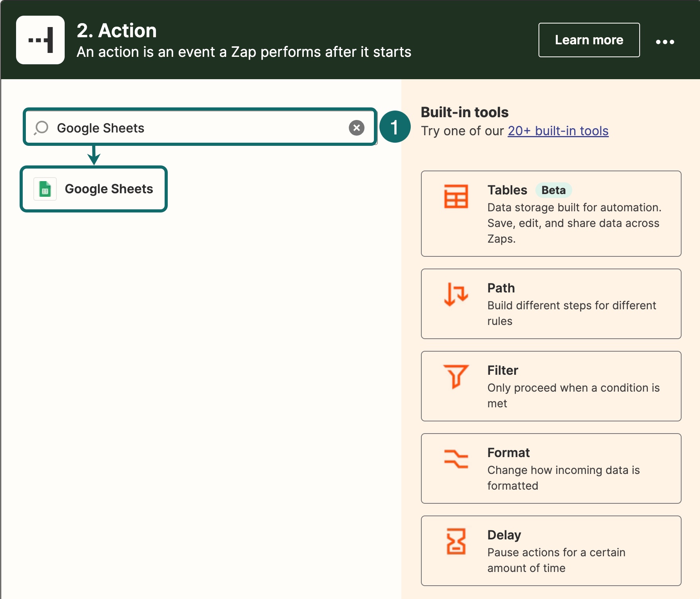Click the Format wavy lines icon
The image size is (700, 599).
[456, 459]
